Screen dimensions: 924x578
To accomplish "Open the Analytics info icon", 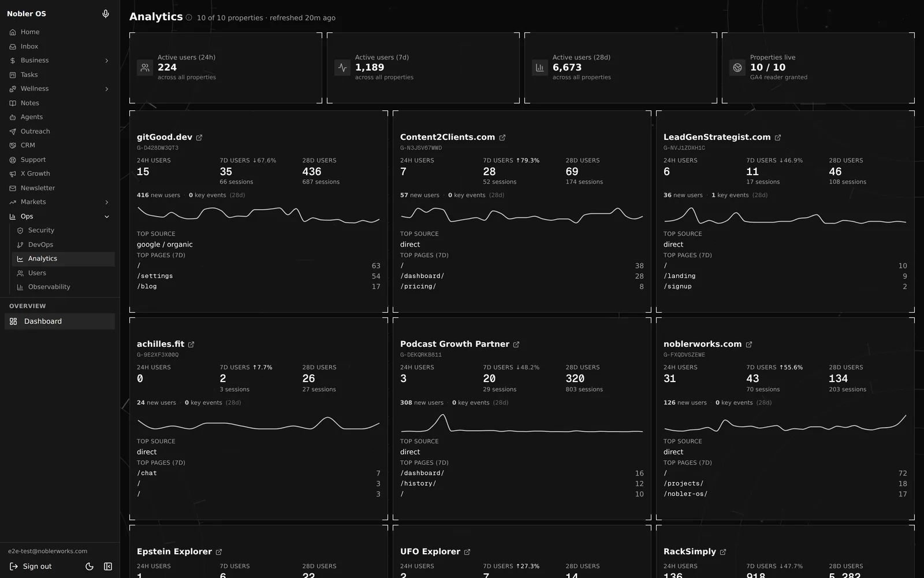I will 189,18.
